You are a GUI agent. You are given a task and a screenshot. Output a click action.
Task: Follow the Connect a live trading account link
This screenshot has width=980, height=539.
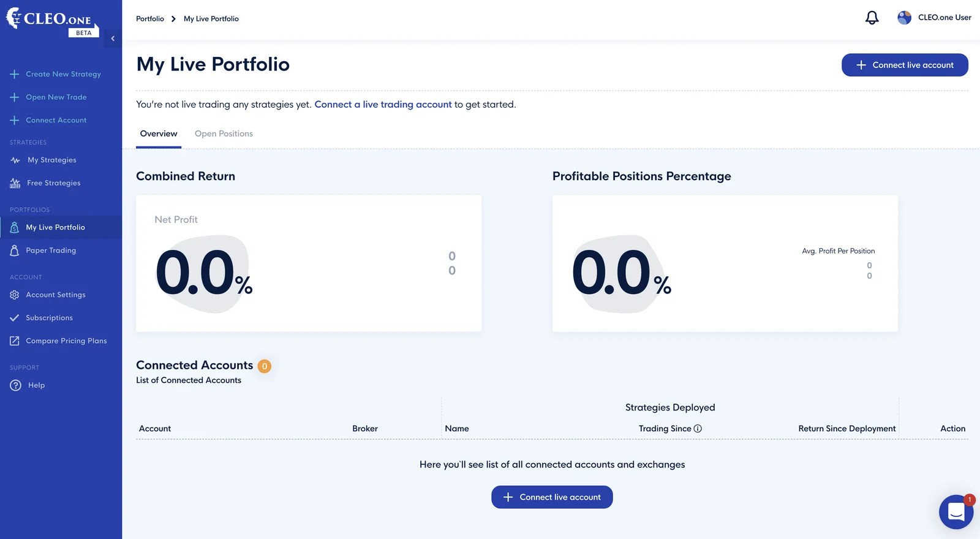pyautogui.click(x=383, y=104)
